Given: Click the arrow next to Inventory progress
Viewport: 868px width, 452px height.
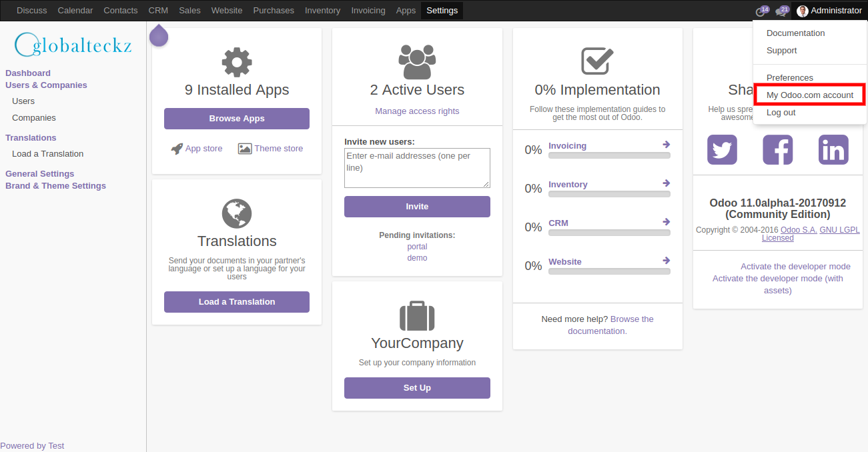Looking at the screenshot, I should 666,183.
